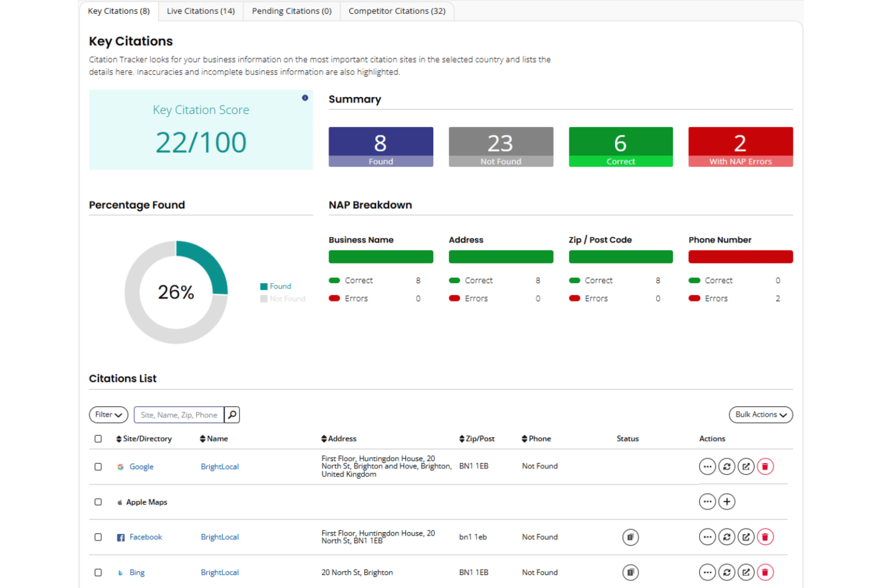Image resolution: width=882 pixels, height=588 pixels.
Task: Edit the Facebook citation link
Action: [x=746, y=537]
